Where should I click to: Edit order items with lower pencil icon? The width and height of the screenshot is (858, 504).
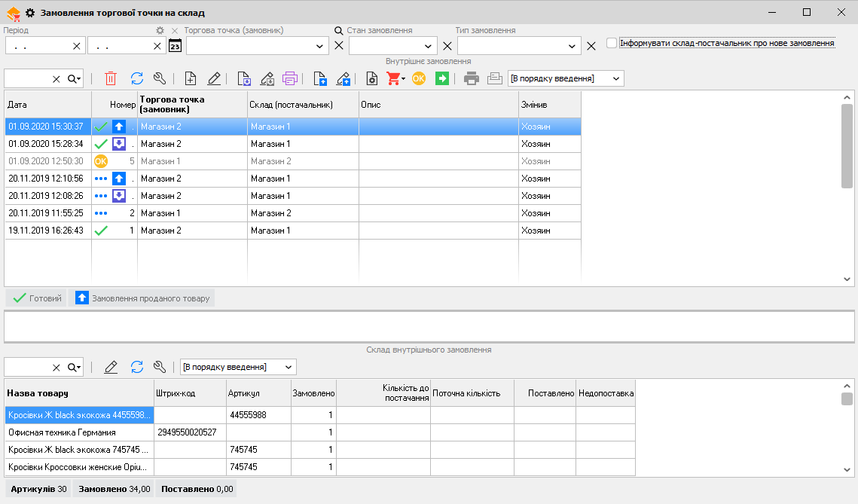(111, 367)
